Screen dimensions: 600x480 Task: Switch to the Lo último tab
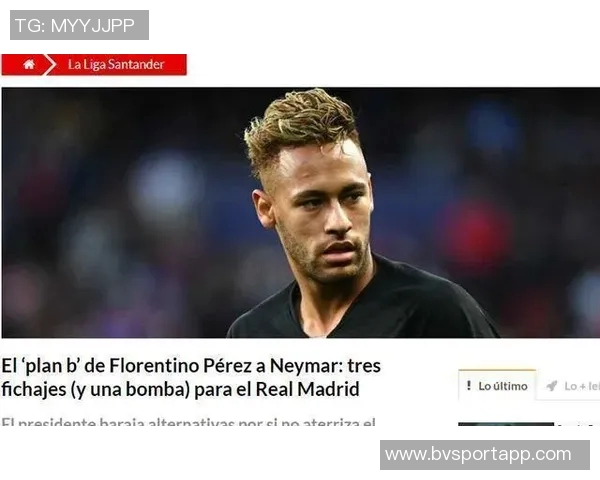(497, 385)
